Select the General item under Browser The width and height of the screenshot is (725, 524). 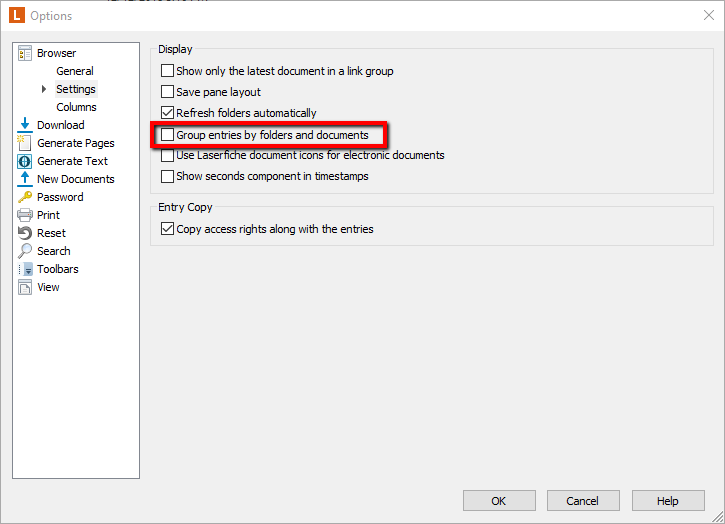coord(75,71)
